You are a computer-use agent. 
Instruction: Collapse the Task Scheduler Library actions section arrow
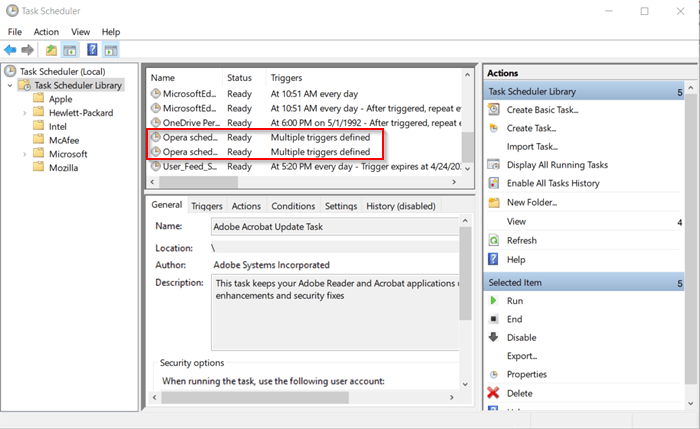(x=679, y=92)
